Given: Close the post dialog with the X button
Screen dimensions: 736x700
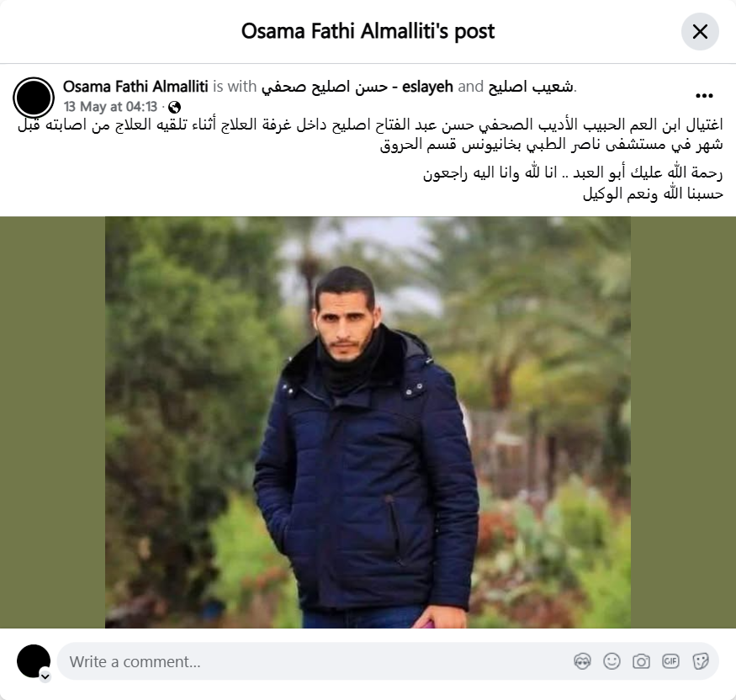Looking at the screenshot, I should pyautogui.click(x=700, y=31).
